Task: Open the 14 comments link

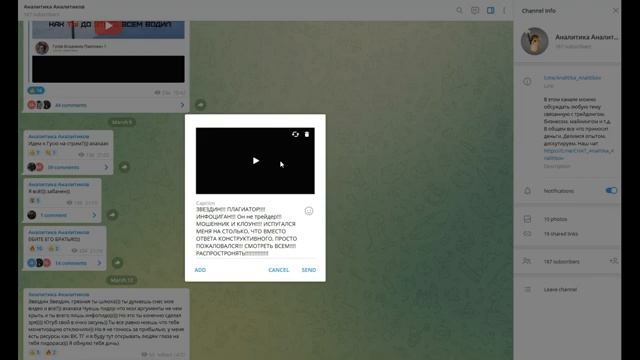Action: click(x=71, y=263)
